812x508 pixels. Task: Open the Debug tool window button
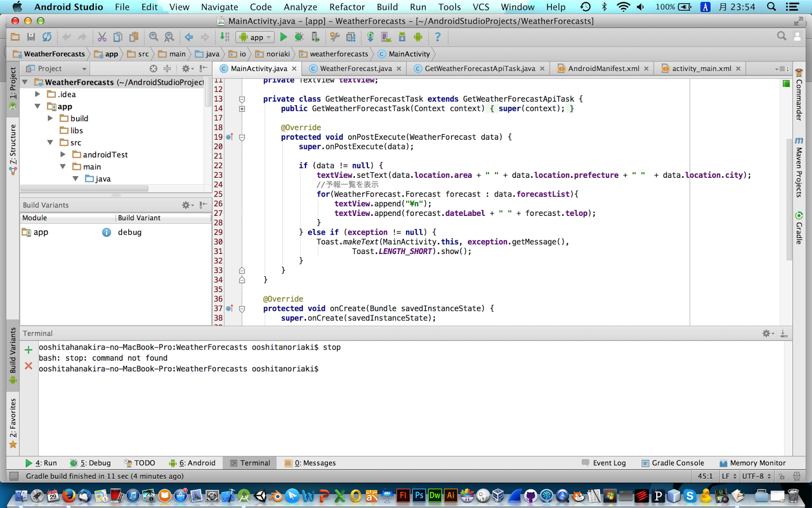point(90,463)
